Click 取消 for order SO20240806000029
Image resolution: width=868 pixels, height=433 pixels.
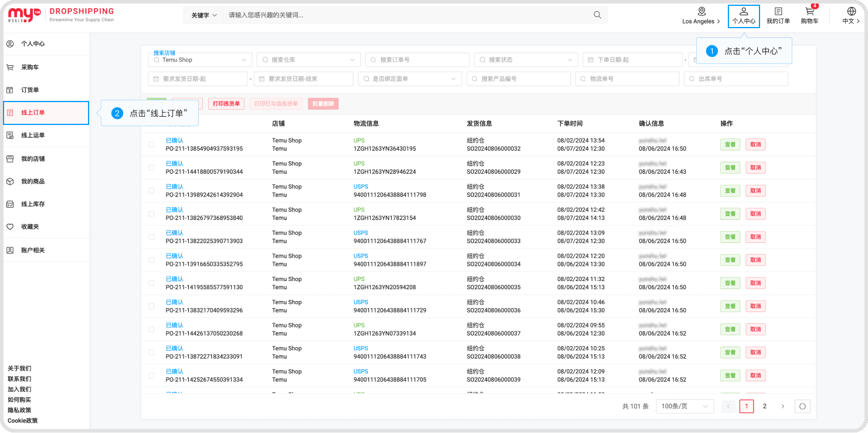[755, 168]
